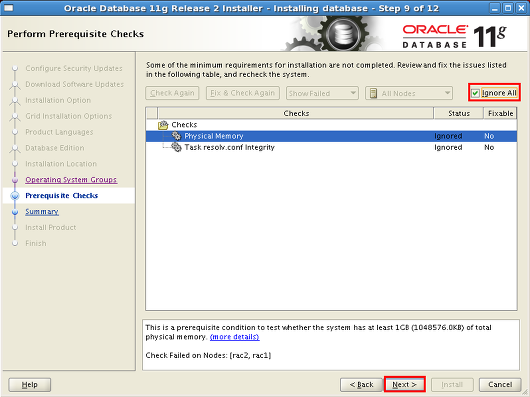Click the Checks folder icon in table
Image resolution: width=530 pixels, height=397 pixels.
163,125
